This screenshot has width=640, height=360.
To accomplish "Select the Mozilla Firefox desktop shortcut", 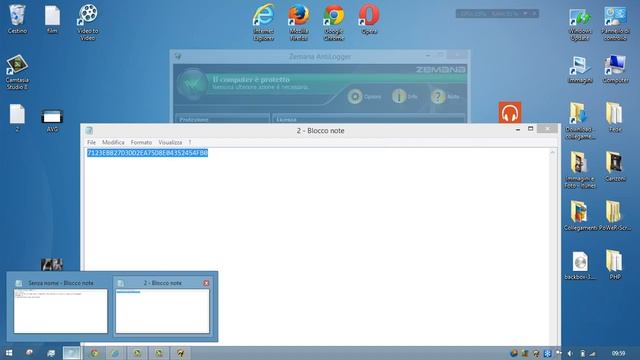I will pos(298,22).
